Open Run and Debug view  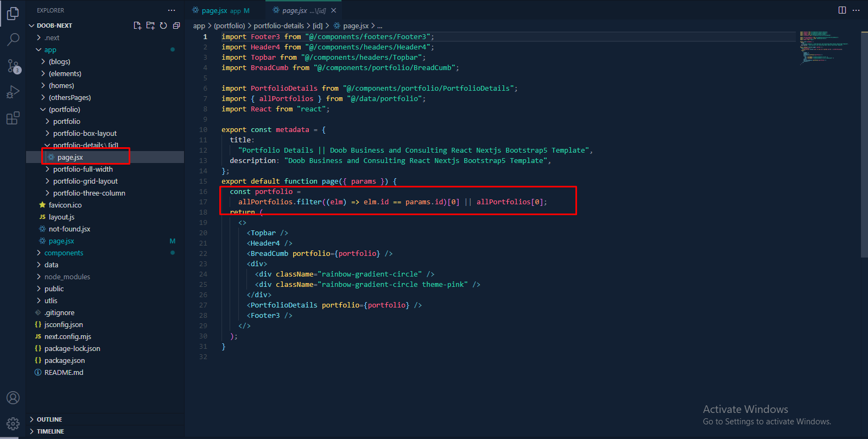(13, 92)
